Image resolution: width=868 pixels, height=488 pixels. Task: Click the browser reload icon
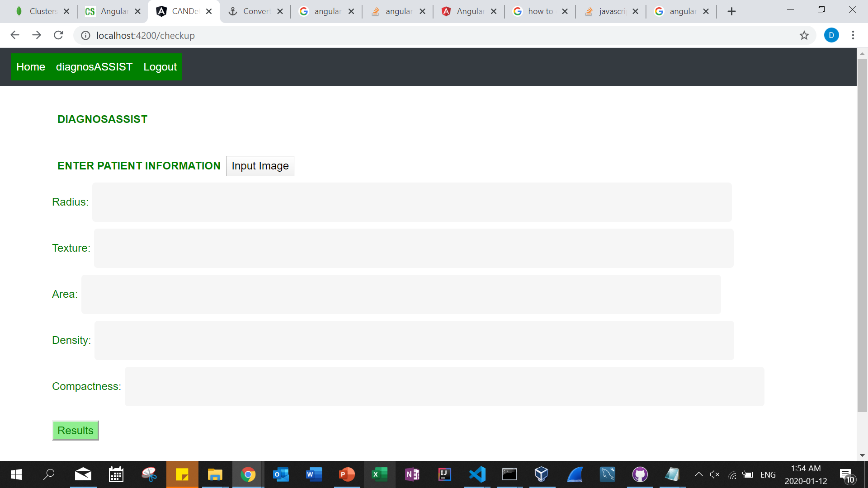coord(58,35)
